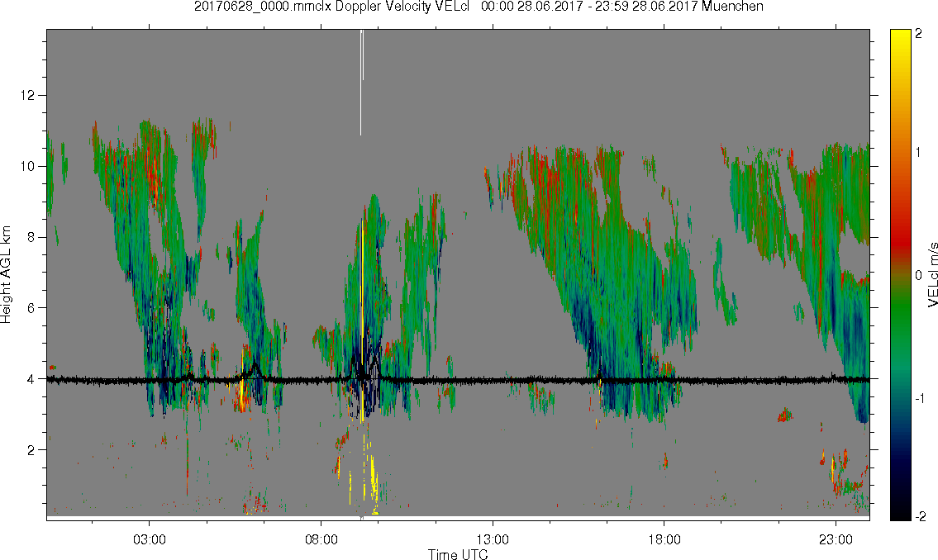
Task: Click the colorbar label -2
Action: pos(918,516)
